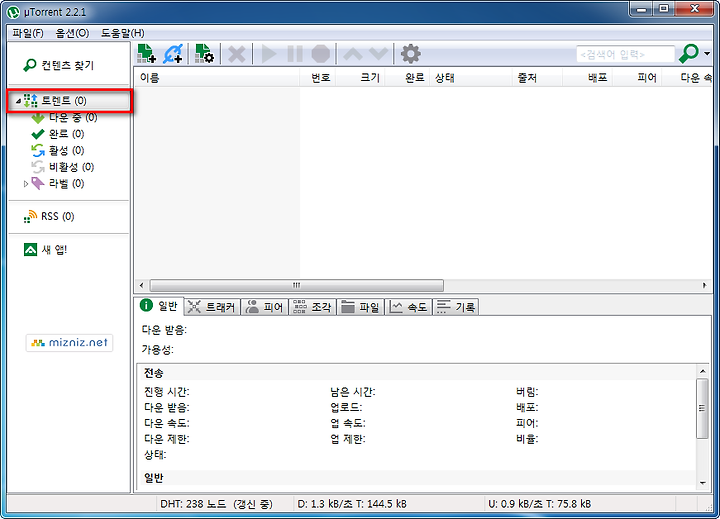Image resolution: width=720 pixels, height=519 pixels.
Task: Click the Remove torrent X icon
Action: 236,54
